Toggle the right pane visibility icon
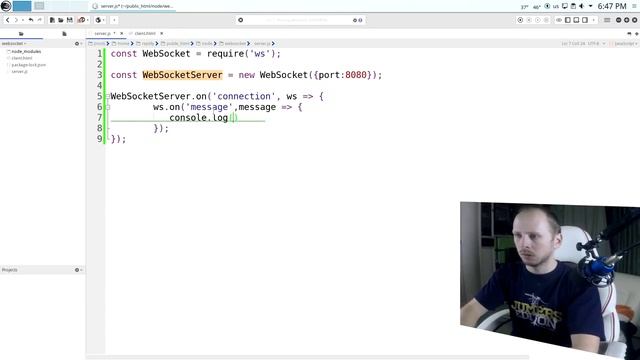The height and width of the screenshot is (360, 640). coord(585,20)
